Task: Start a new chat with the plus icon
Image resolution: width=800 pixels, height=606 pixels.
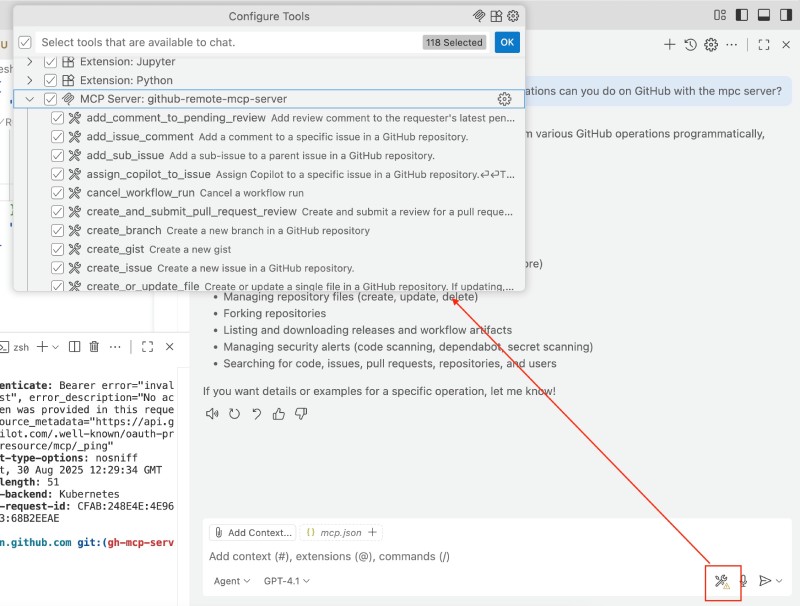Action: (x=670, y=45)
